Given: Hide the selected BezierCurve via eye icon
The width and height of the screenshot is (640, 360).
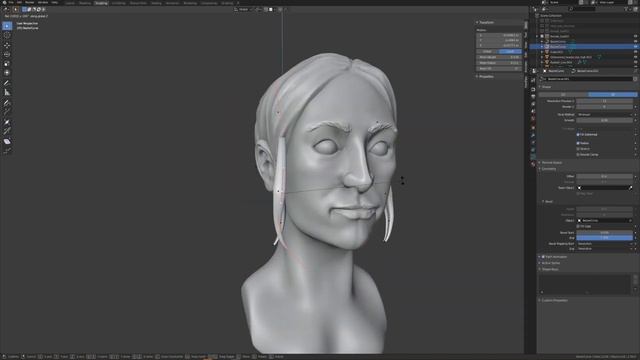Looking at the screenshot, I should [635, 47].
